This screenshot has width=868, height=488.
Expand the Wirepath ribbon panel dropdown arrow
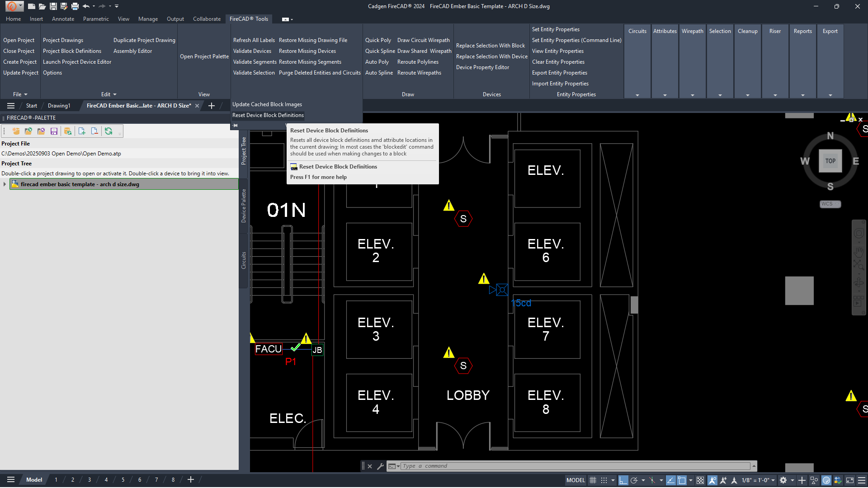click(x=693, y=95)
